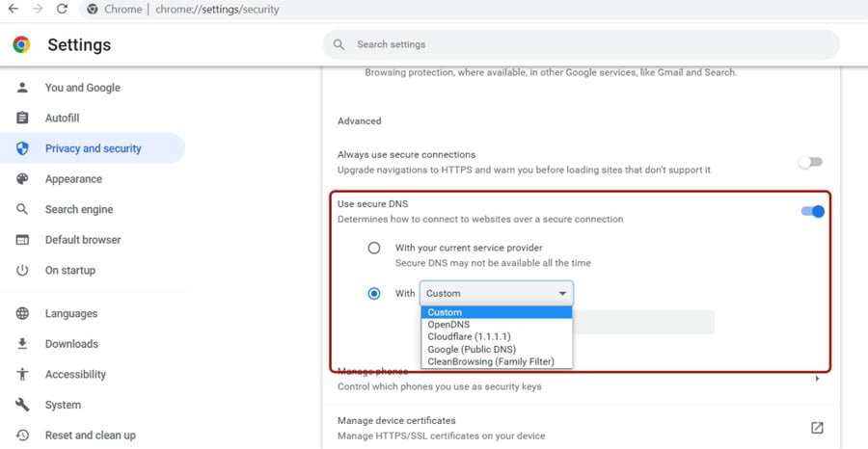868x449 pixels.
Task: Expand the Manage phones arrow
Action: pos(818,379)
